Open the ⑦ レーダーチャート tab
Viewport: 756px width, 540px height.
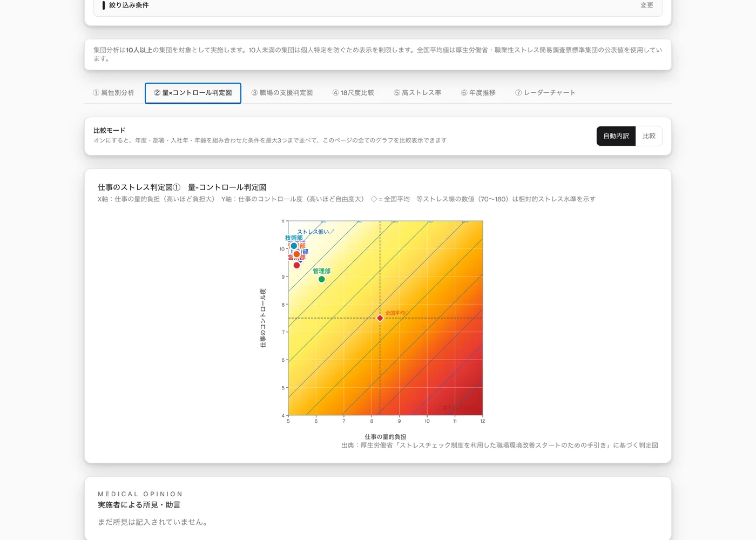(x=545, y=93)
